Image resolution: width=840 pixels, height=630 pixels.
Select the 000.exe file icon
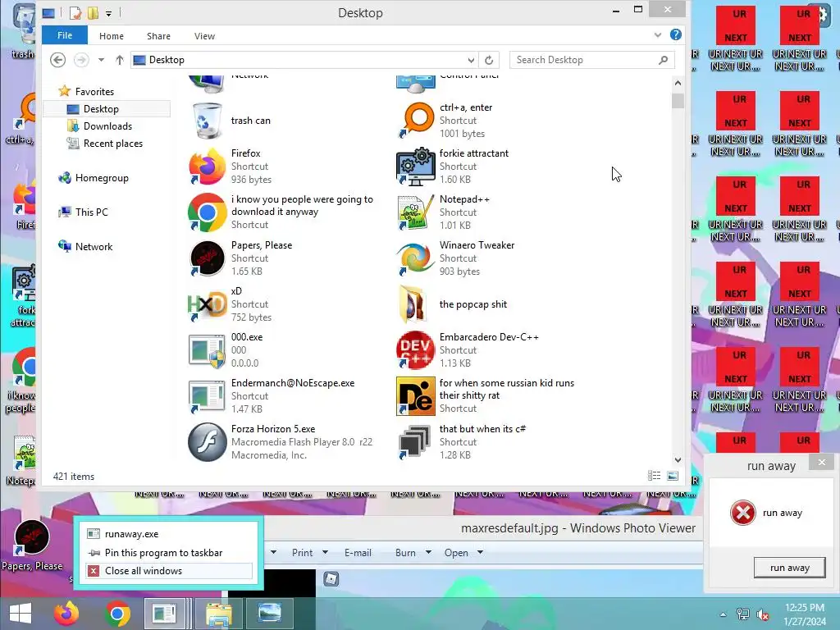(x=207, y=350)
